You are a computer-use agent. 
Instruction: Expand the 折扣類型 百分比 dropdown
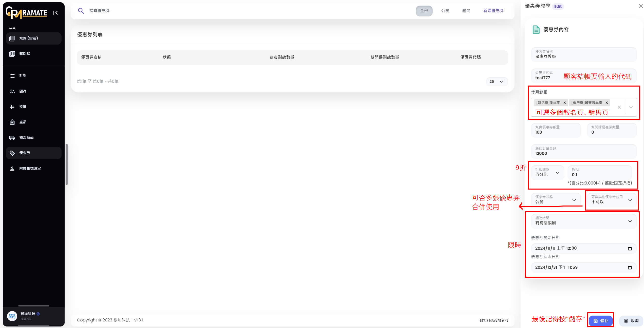coord(548,173)
